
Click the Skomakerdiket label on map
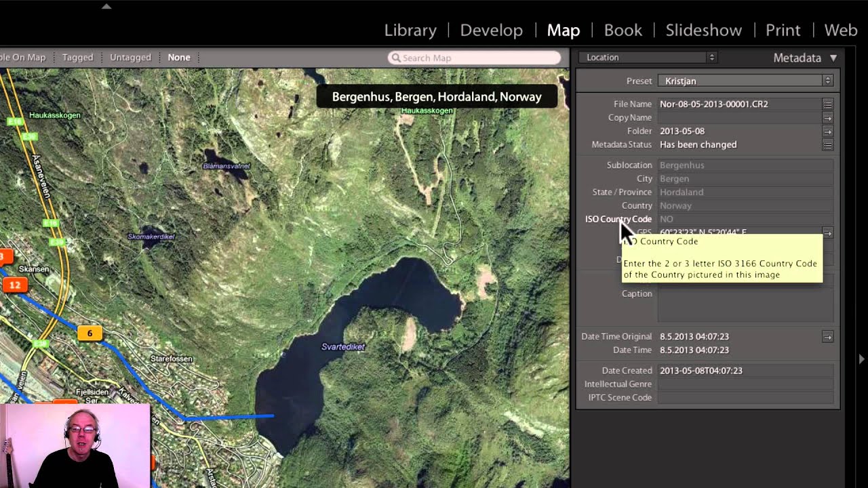(x=151, y=237)
